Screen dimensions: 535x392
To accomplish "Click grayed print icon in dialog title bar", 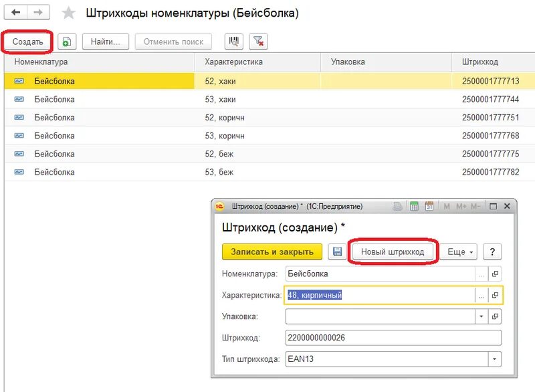I will pos(397,206).
